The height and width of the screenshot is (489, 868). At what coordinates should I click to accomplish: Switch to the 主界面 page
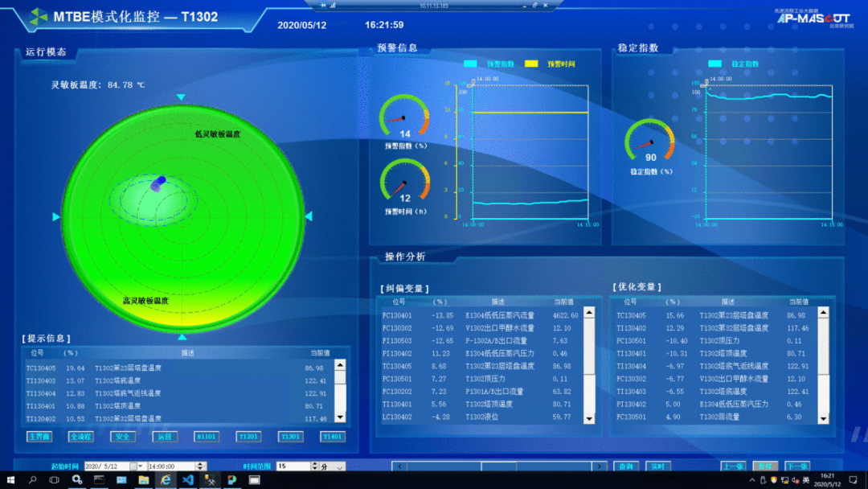(39, 437)
